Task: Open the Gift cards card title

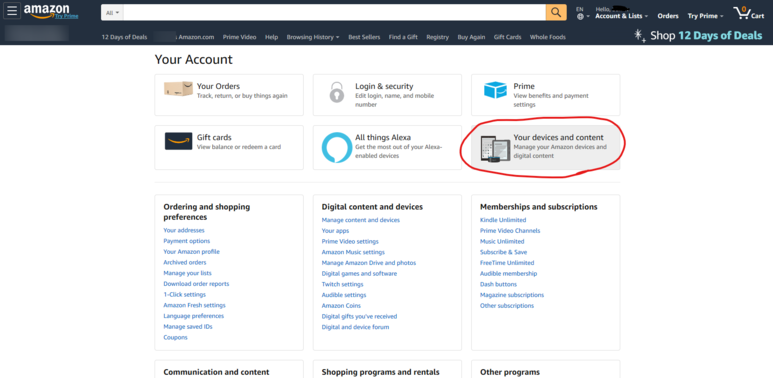Action: [x=214, y=137]
